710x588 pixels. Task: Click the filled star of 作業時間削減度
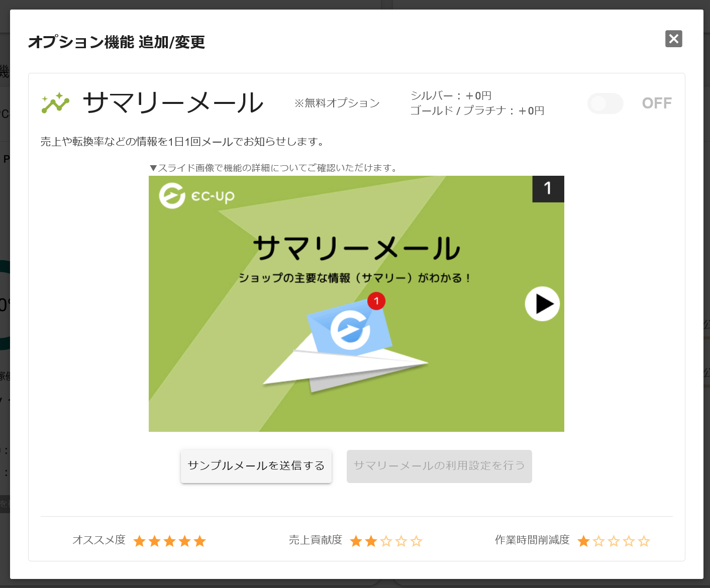pyautogui.click(x=584, y=541)
